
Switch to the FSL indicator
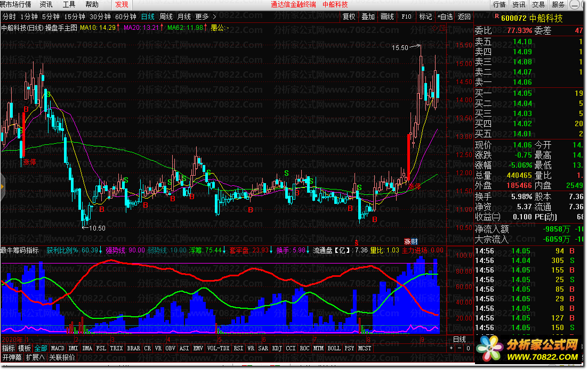(101, 349)
